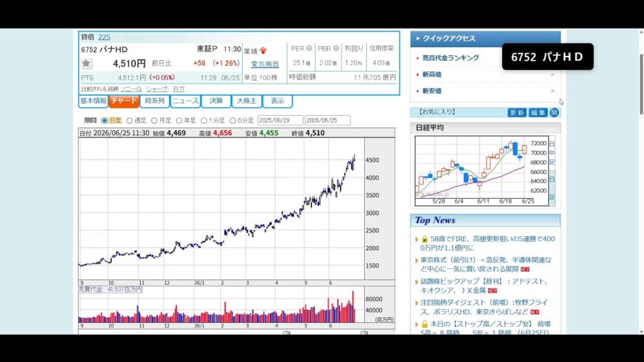The height and width of the screenshot is (362, 644).
Task: Click the 時価総額 value 11兆705億円
Action: click(375, 77)
